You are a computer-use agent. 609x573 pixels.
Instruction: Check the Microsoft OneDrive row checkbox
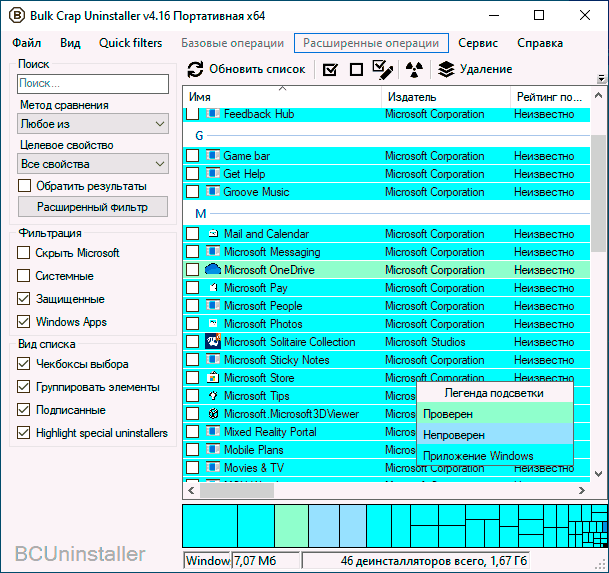(192, 269)
